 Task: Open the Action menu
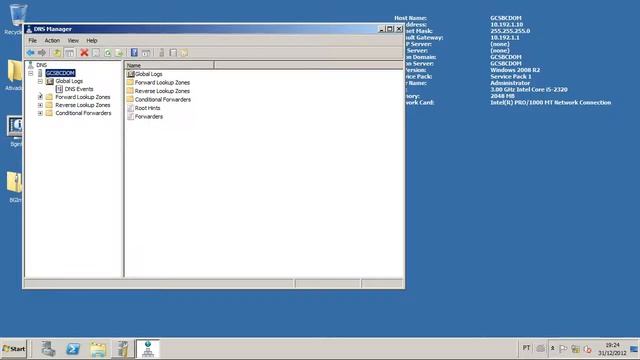[x=52, y=40]
